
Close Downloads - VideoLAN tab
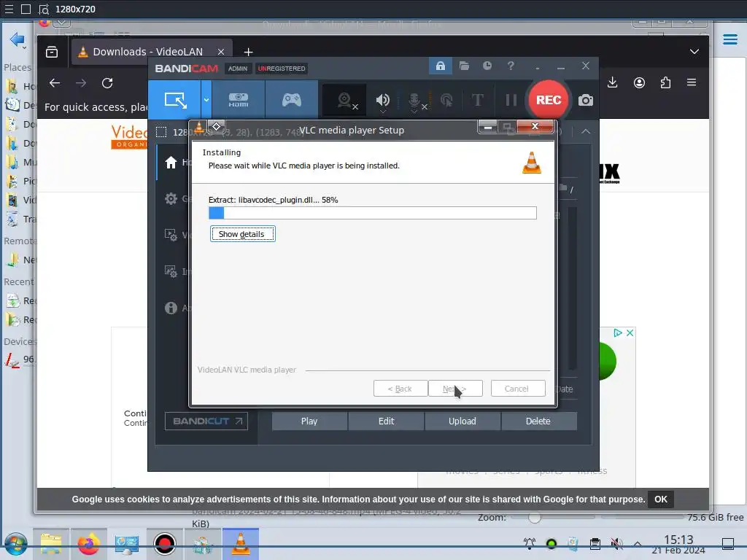[221, 52]
